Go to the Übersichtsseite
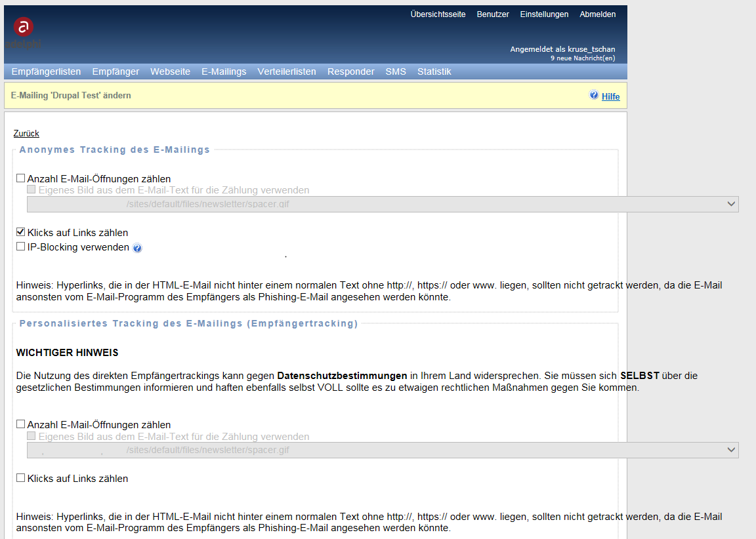 coord(438,14)
